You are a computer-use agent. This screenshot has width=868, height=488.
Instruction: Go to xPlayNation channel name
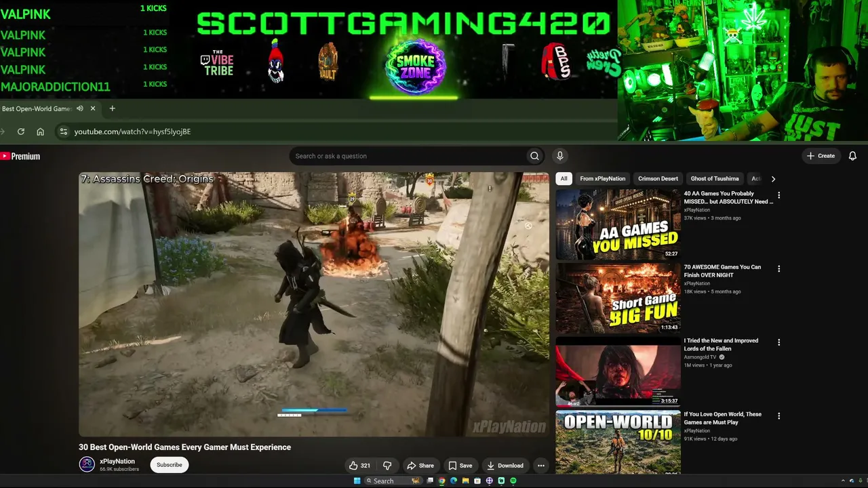coord(117,462)
